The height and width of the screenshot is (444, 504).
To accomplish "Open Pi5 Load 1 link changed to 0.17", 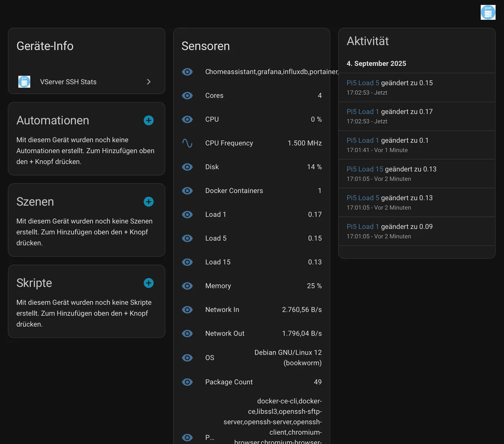I will 363,112.
